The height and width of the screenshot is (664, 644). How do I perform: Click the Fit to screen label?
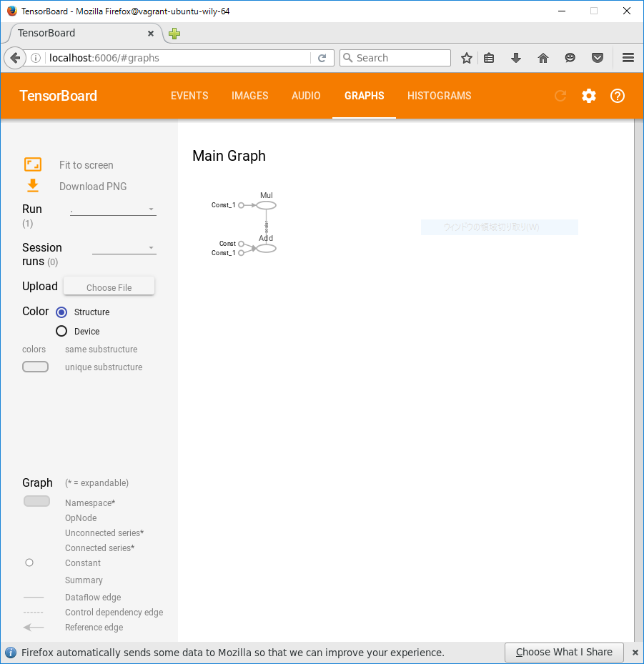tap(86, 164)
